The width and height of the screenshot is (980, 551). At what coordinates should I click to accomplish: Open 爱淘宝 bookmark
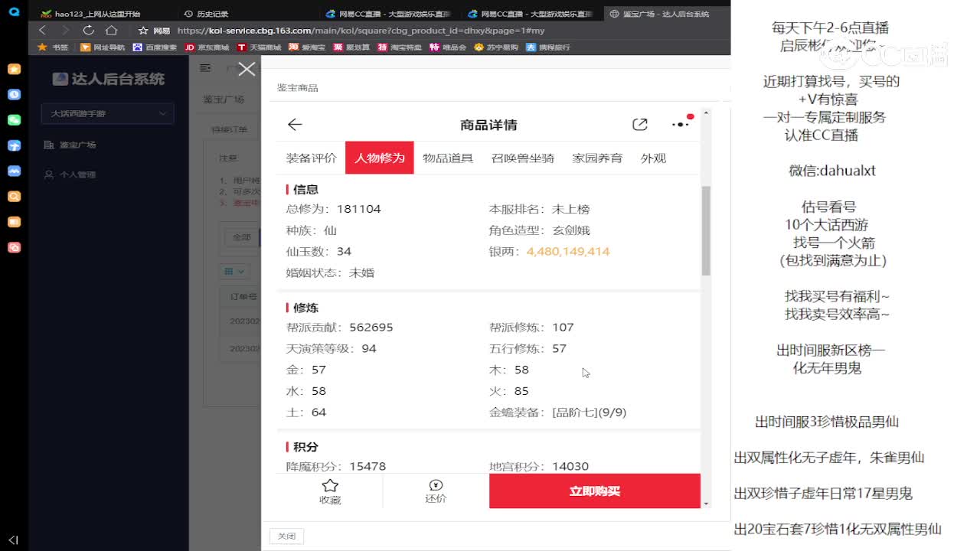click(x=307, y=47)
